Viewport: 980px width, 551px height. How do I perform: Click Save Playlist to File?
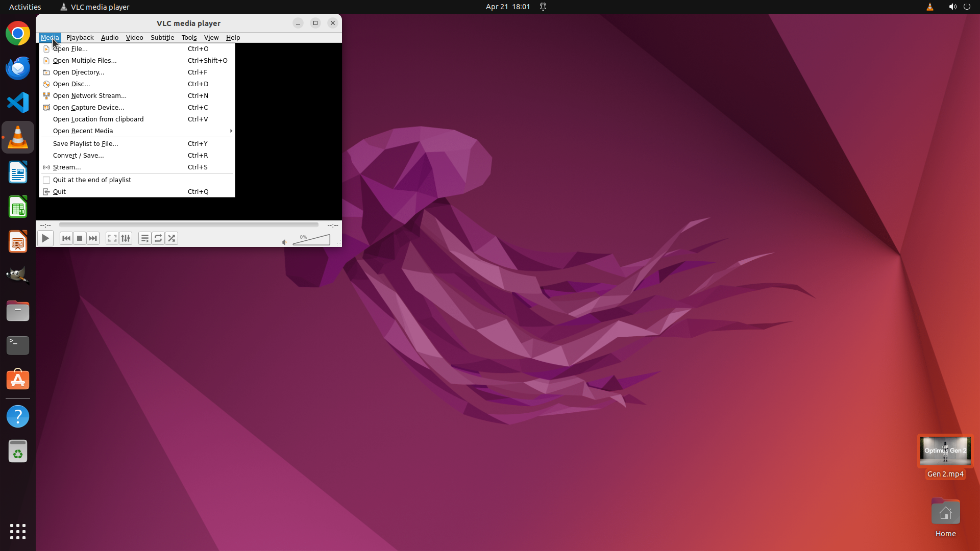tap(86, 144)
